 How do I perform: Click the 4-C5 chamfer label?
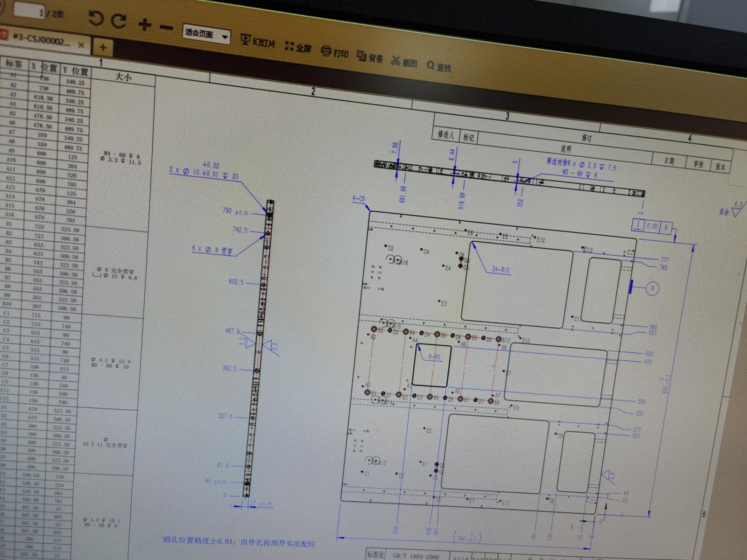[x=359, y=199]
